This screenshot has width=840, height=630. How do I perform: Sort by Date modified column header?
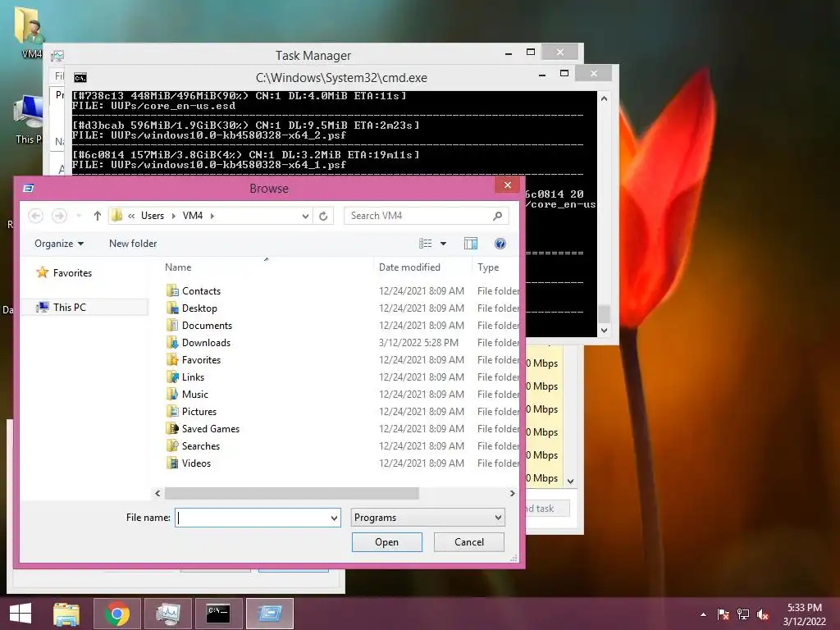pos(409,267)
